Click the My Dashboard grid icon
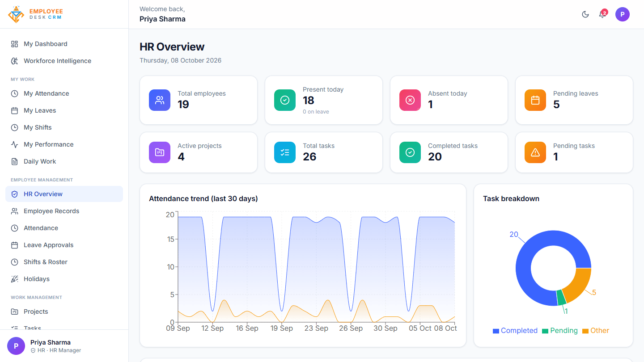Screen dimensions: 644x362 pos(15,44)
